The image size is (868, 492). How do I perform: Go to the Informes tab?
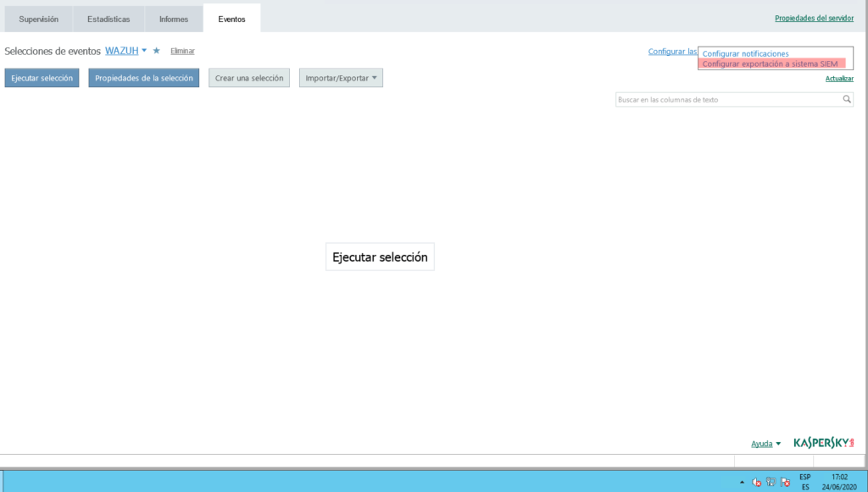pos(174,19)
